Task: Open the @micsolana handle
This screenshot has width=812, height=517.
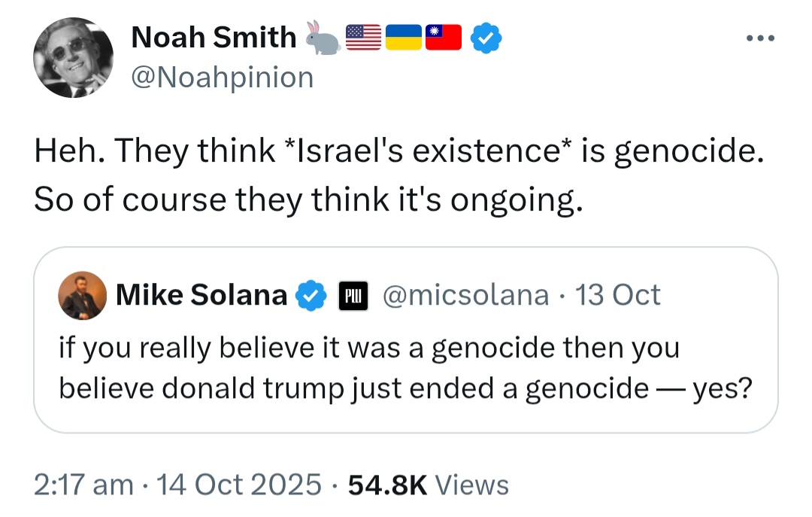Action: pos(465,295)
